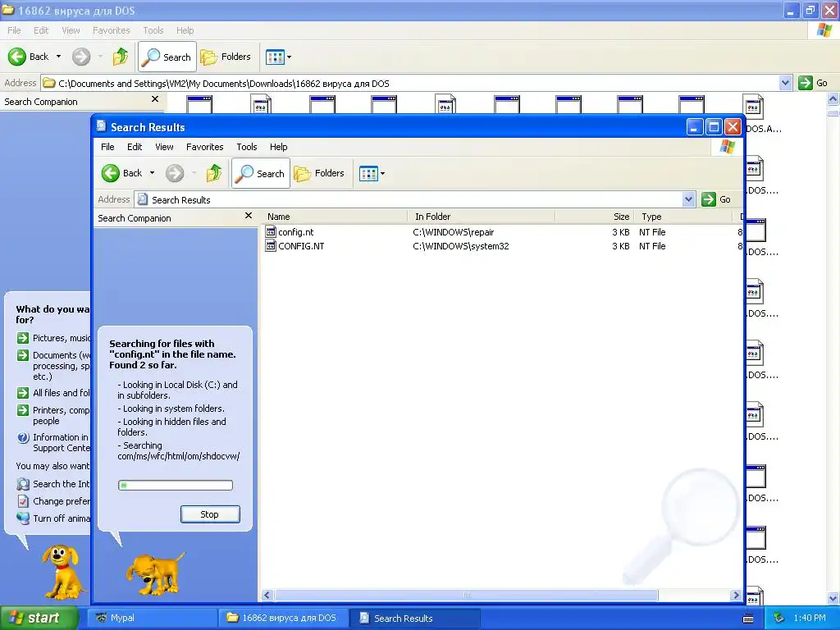Open Information in Help and Support Center
The height and width of the screenshot is (630, 840).
pos(53,442)
